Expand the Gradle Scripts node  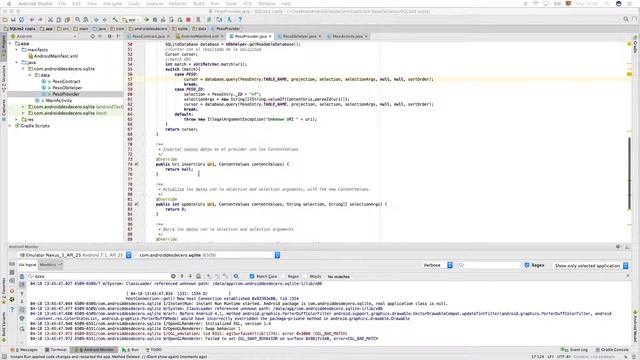point(10,126)
